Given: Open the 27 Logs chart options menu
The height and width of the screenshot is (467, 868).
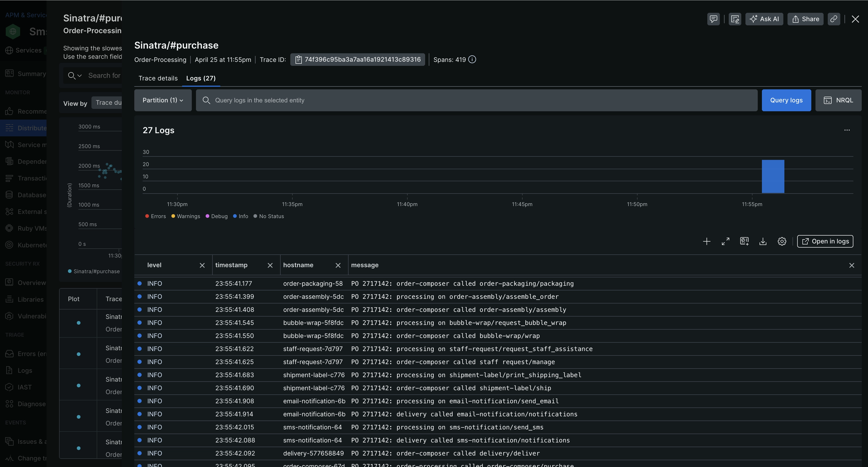Looking at the screenshot, I should 847,130.
